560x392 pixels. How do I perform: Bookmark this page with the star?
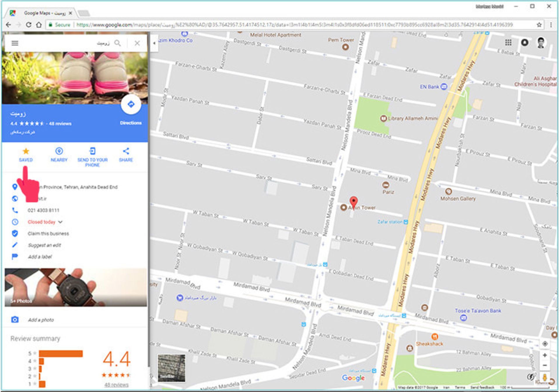point(539,25)
